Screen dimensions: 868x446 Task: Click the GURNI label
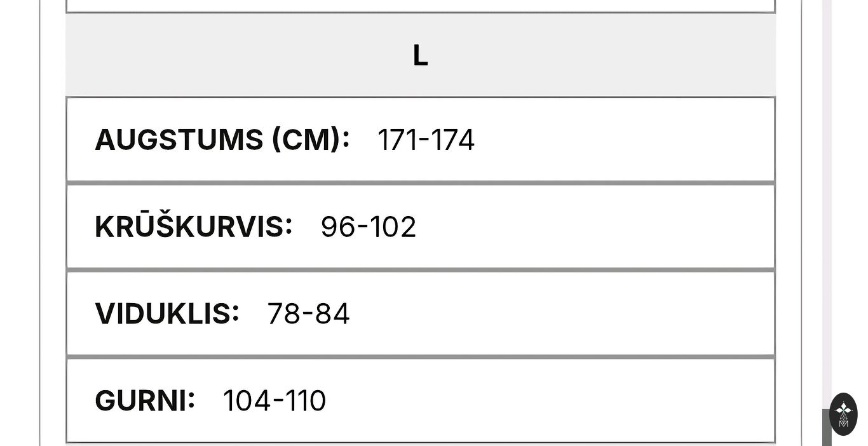144,401
